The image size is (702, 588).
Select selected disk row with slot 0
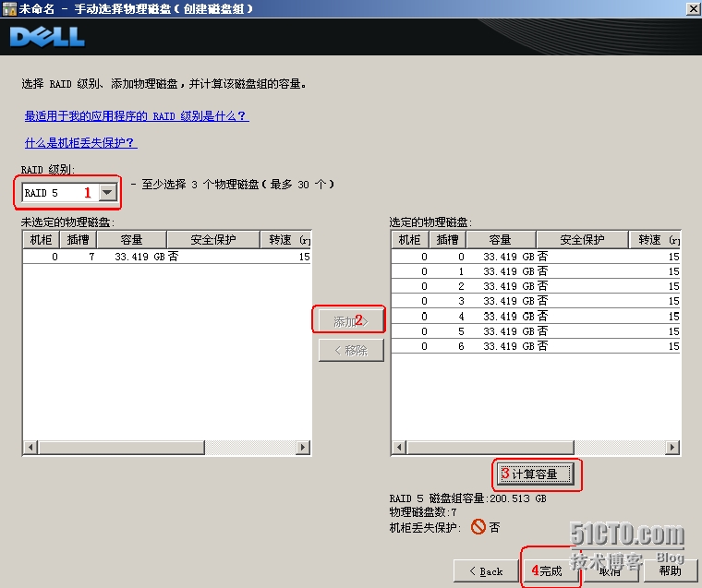coord(536,257)
